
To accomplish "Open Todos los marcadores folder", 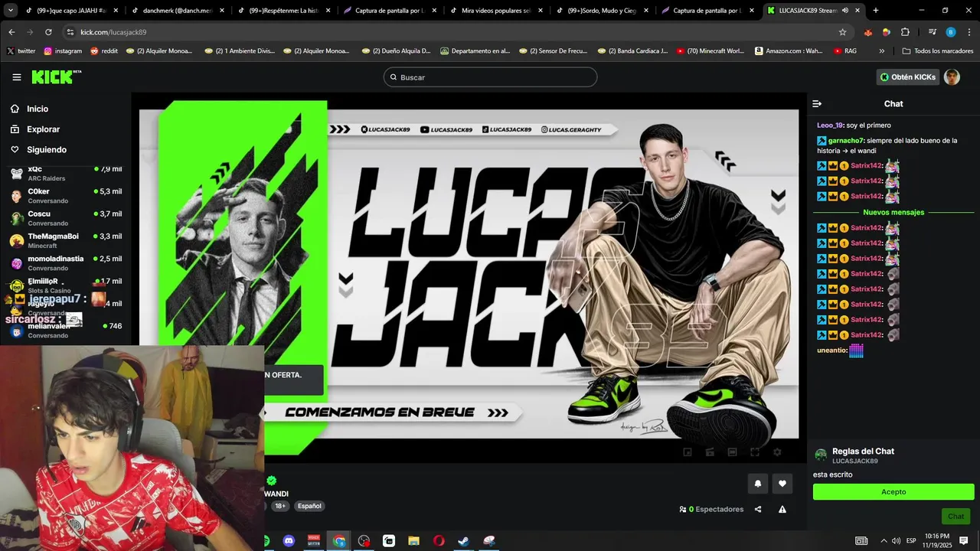I will [x=938, y=51].
